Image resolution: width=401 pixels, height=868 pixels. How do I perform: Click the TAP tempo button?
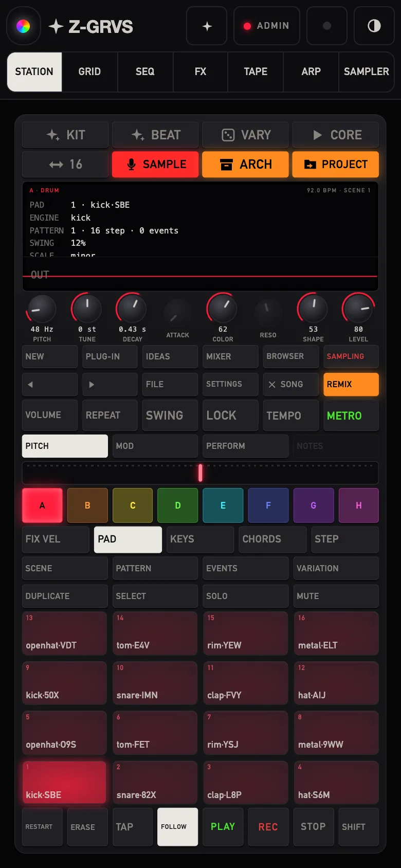pos(132,827)
